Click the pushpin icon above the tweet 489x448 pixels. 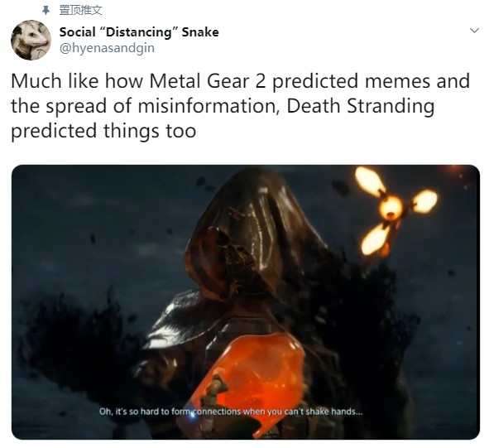[x=46, y=11]
